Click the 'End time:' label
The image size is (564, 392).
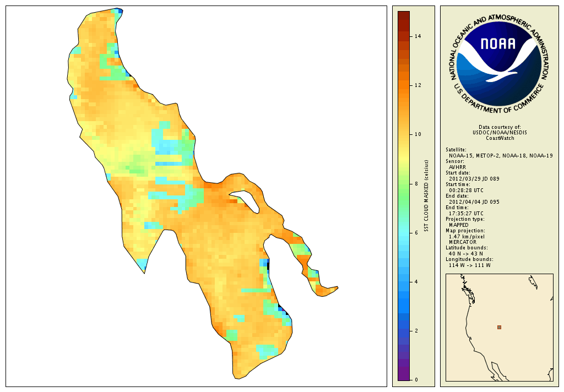[457, 208]
